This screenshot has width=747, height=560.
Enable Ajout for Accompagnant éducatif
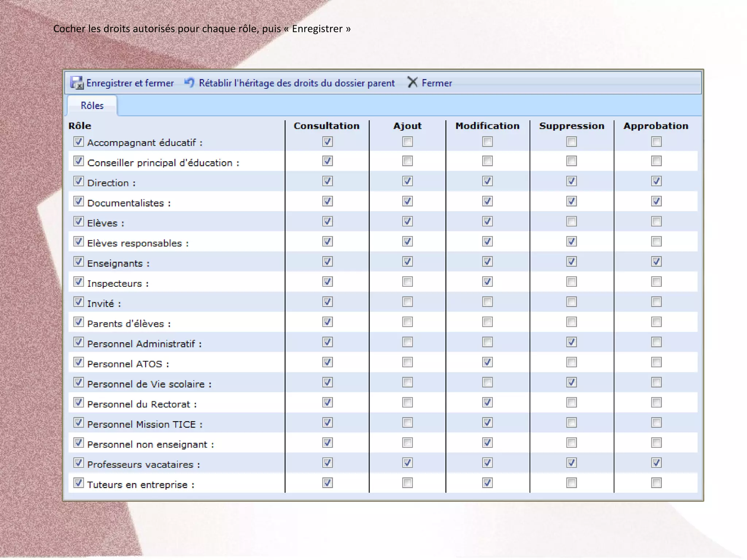[407, 142]
